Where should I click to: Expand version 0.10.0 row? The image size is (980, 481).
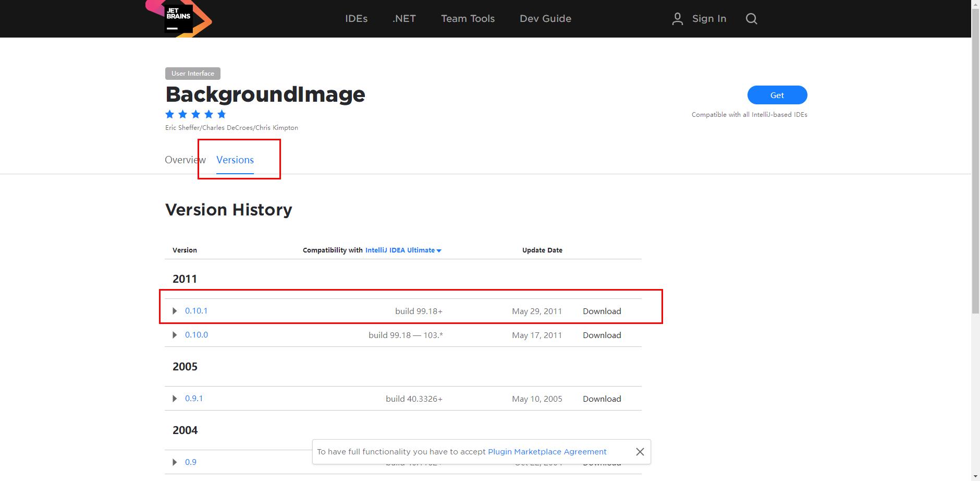pyautogui.click(x=175, y=335)
